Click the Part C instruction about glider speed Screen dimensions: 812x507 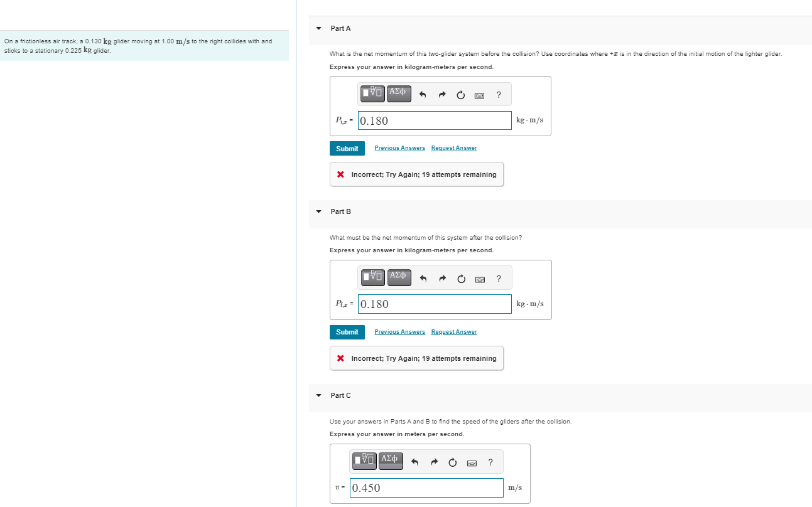click(x=450, y=421)
